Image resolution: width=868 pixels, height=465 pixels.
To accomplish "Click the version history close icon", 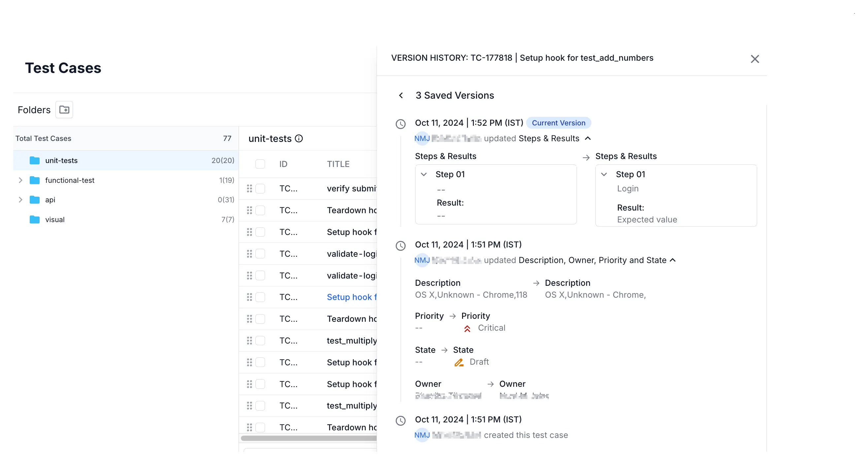I will (755, 58).
